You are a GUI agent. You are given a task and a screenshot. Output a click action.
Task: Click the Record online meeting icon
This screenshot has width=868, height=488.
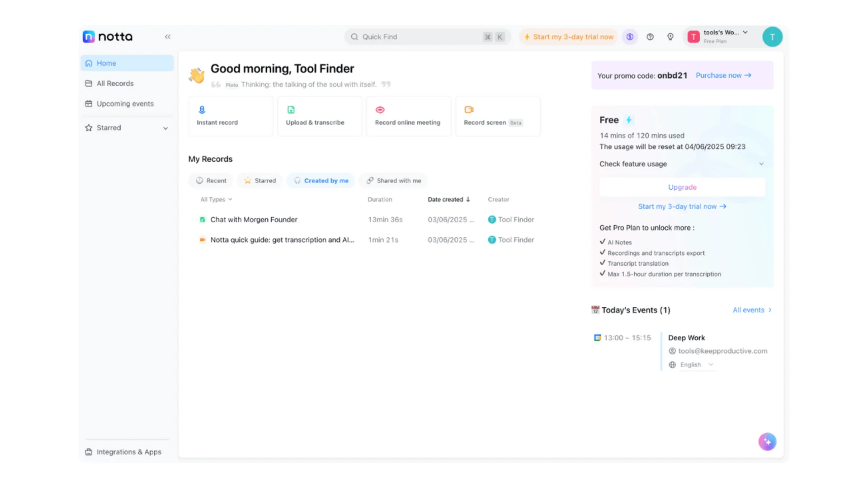(x=380, y=110)
